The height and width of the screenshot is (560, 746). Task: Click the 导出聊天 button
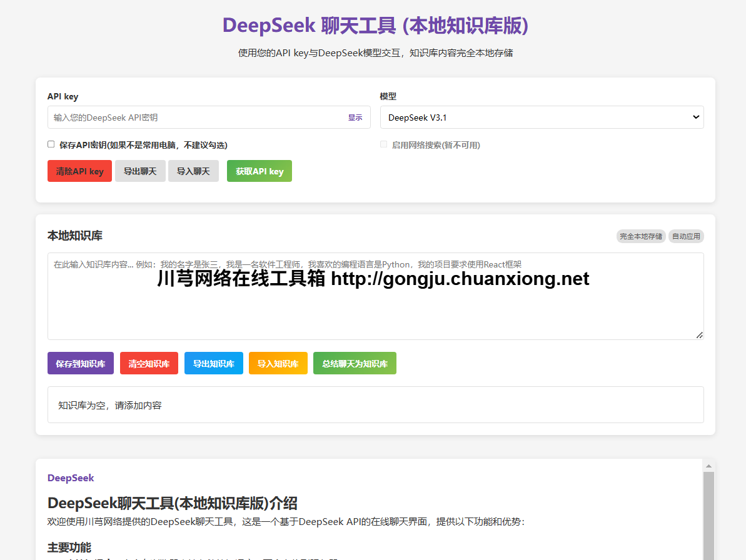[140, 171]
